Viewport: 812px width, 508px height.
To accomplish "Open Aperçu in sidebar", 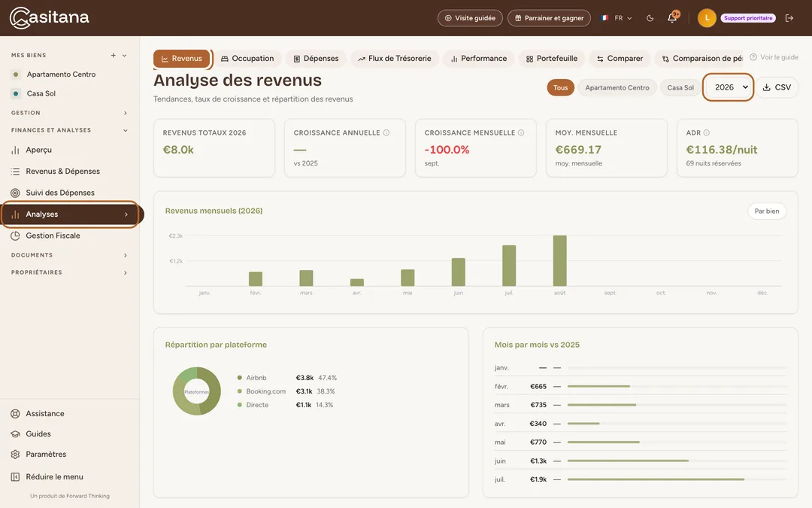I will pyautogui.click(x=69, y=150).
